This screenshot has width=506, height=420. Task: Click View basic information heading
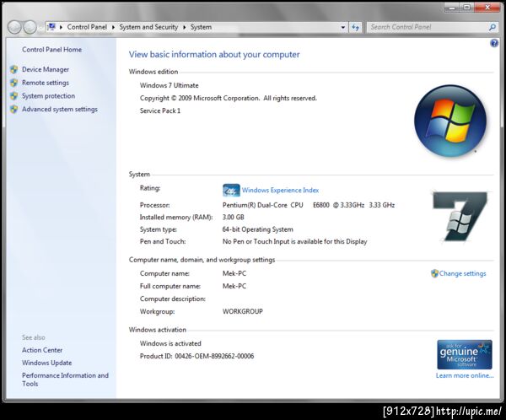214,55
